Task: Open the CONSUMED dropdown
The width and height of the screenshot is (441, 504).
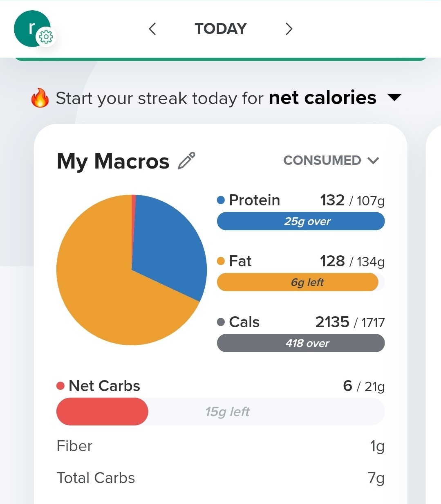Action: (331, 160)
